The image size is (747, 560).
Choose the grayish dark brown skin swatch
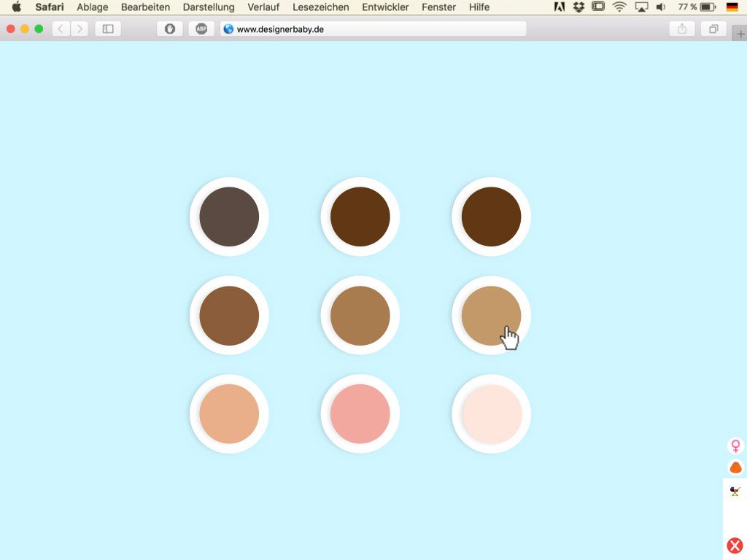point(229,217)
